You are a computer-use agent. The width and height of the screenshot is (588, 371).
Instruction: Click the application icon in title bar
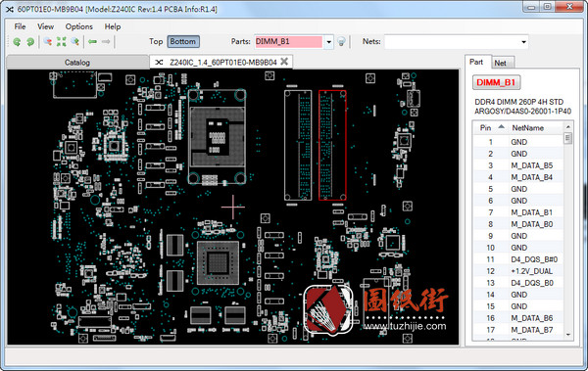(10, 9)
